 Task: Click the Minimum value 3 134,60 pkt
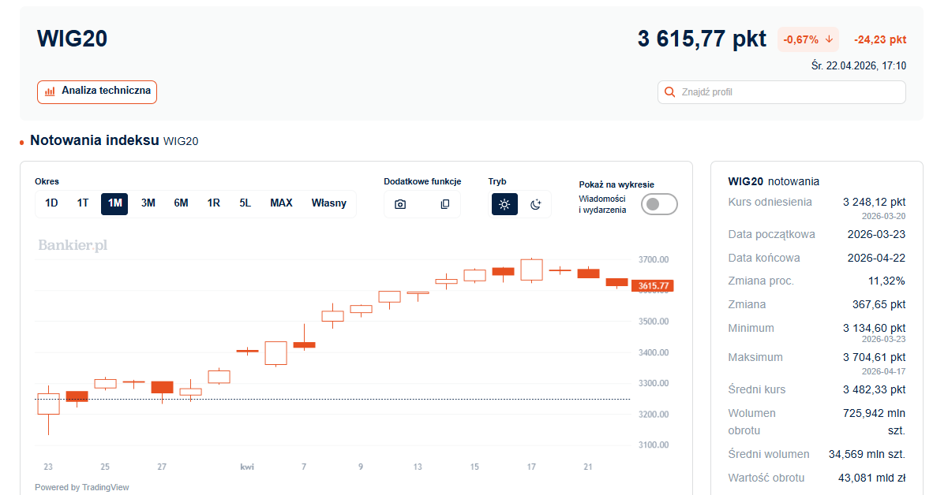pyautogui.click(x=874, y=328)
